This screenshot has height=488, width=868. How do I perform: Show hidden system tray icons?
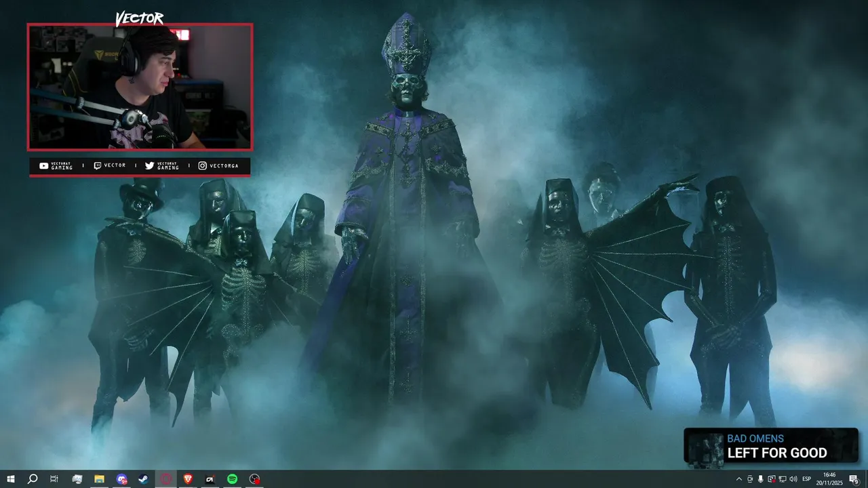[x=739, y=479]
